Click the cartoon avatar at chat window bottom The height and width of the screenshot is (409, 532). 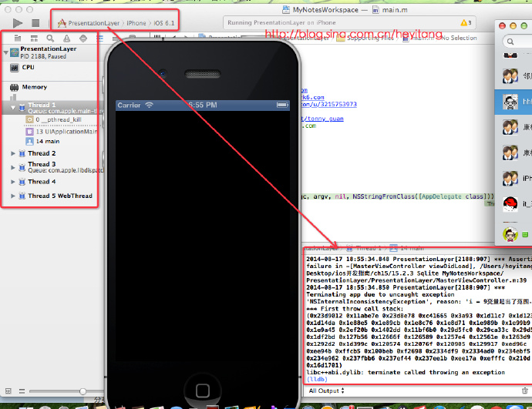(x=510, y=234)
